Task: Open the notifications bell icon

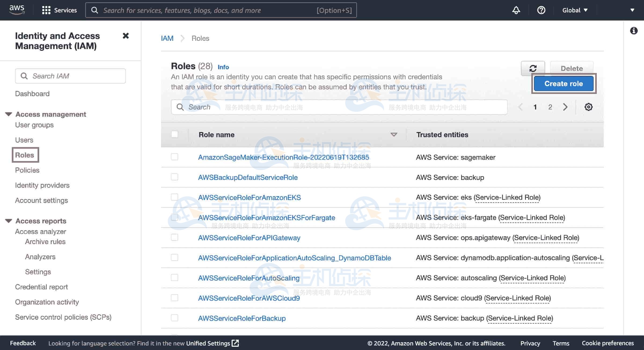Action: (x=516, y=10)
